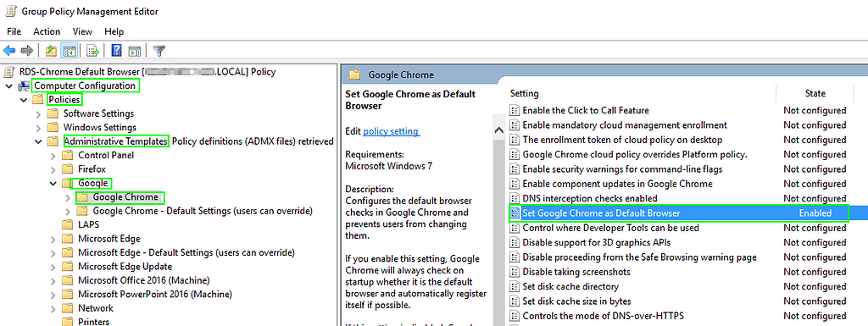Open the Help toolbar icon
The width and height of the screenshot is (868, 326).
117,51
